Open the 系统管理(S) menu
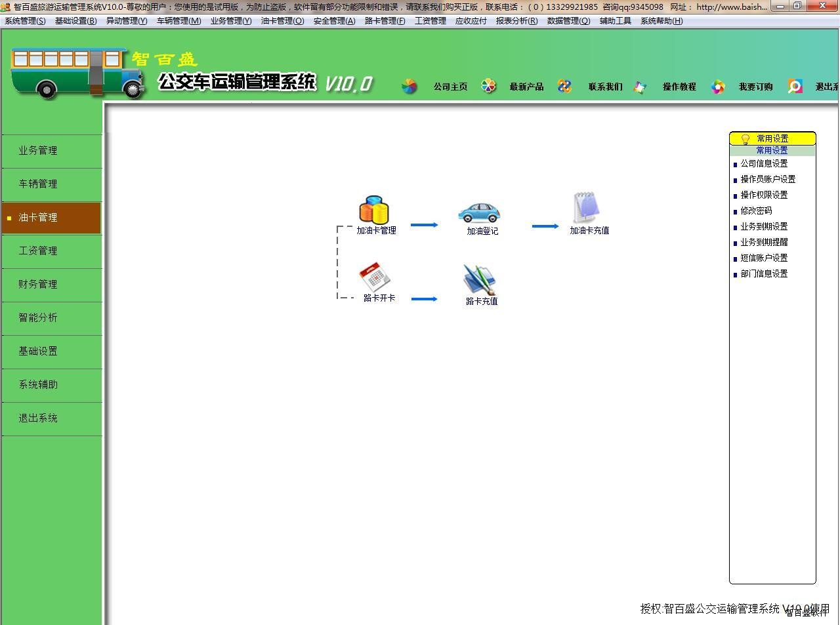Viewport: 840px width, 625px height. click(x=25, y=21)
